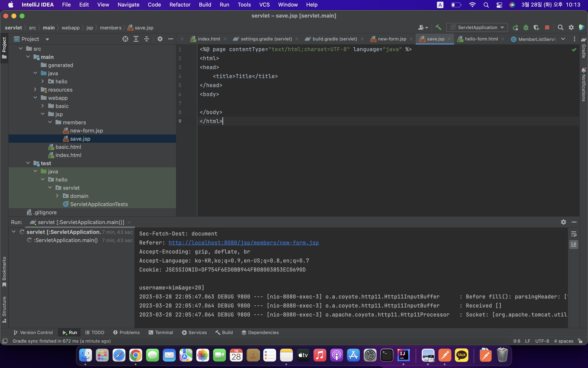This screenshot has height=368, width=588.
Task: Open the JetBrains toolbox colorful icon
Action: (582, 28)
